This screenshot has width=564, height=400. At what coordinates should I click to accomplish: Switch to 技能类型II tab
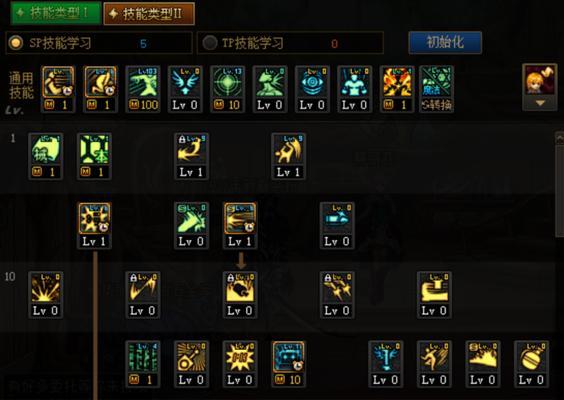[x=149, y=14]
